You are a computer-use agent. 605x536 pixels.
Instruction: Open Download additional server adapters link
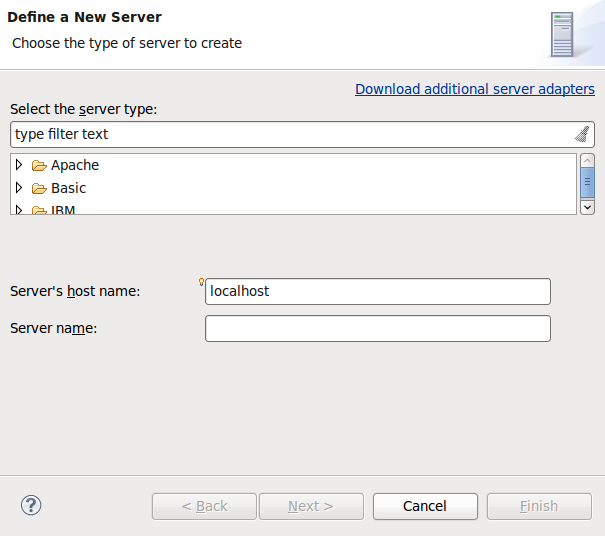coord(475,89)
